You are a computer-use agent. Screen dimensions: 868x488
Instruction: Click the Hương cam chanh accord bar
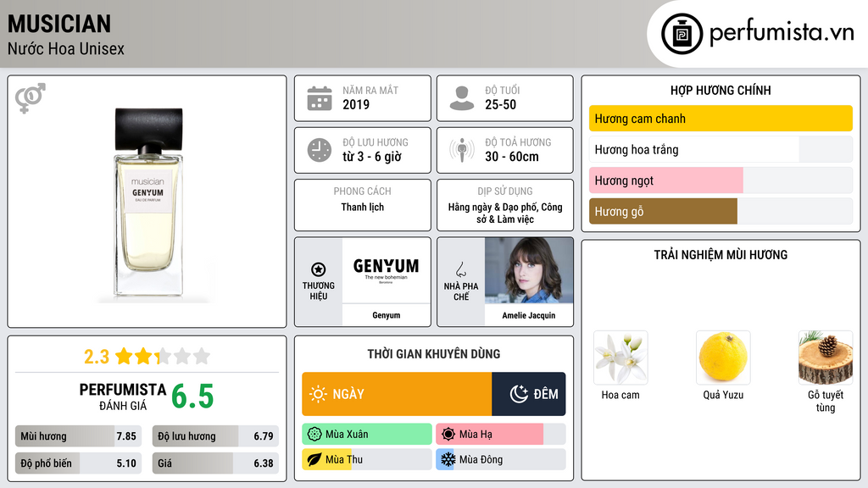(721, 119)
